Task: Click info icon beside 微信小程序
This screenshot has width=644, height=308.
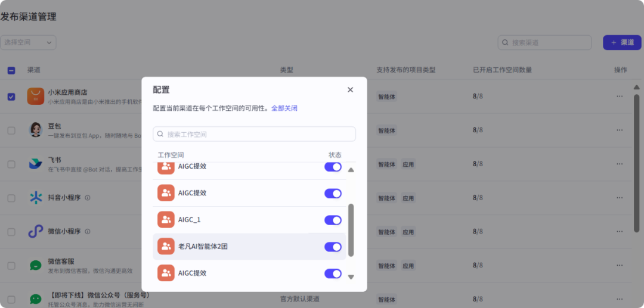Action: click(x=88, y=231)
